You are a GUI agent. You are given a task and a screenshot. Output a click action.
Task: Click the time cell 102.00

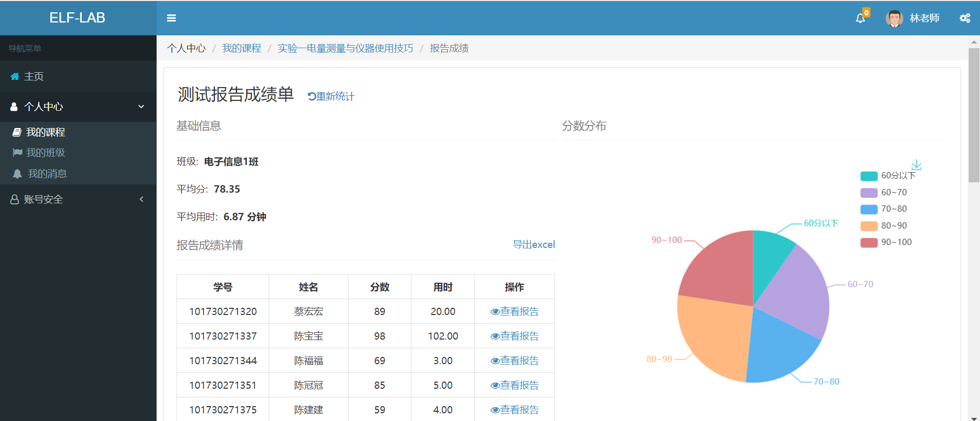pyautogui.click(x=443, y=336)
